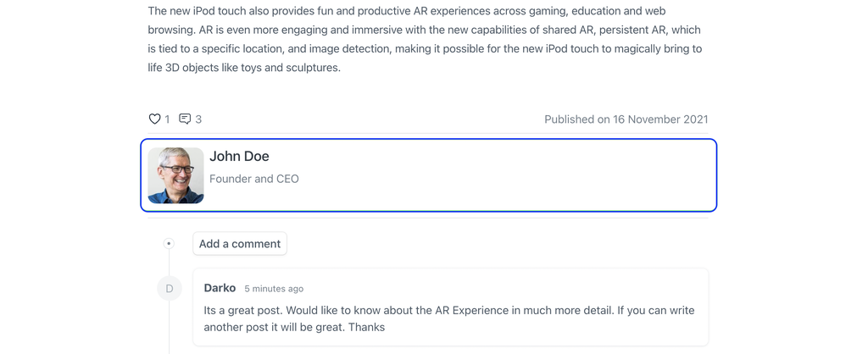Click the "Published on 16 November 2021" date
The image size is (868, 354).
point(626,119)
